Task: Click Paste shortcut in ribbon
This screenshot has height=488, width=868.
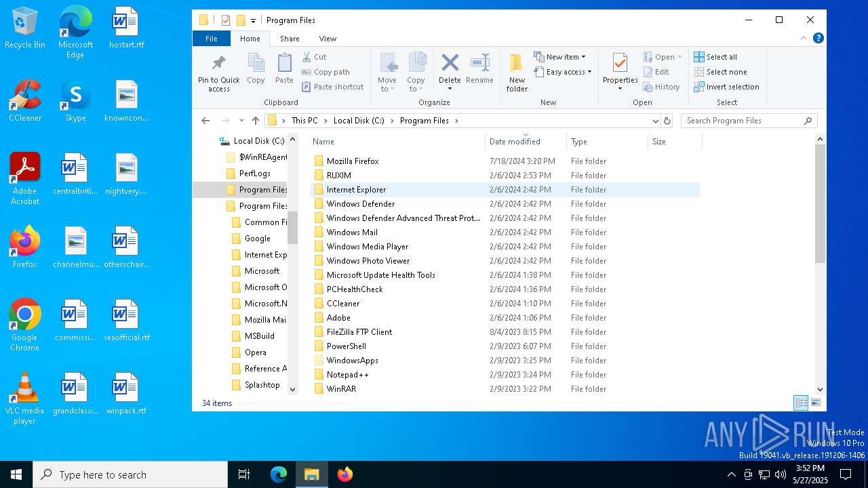Action: pyautogui.click(x=333, y=87)
